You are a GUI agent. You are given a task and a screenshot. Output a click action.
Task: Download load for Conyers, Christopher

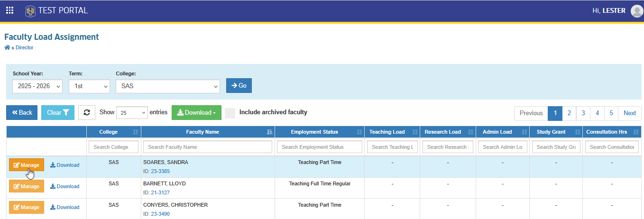(x=65, y=207)
